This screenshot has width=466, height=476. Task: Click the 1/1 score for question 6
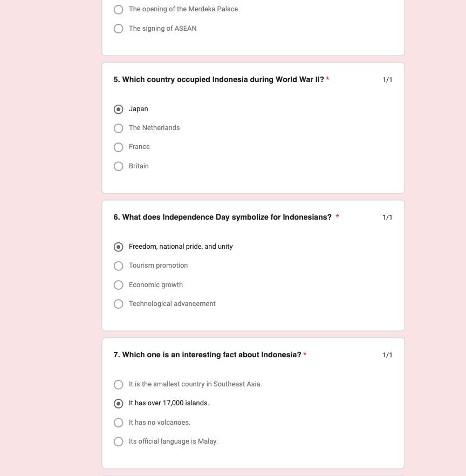[x=387, y=217]
